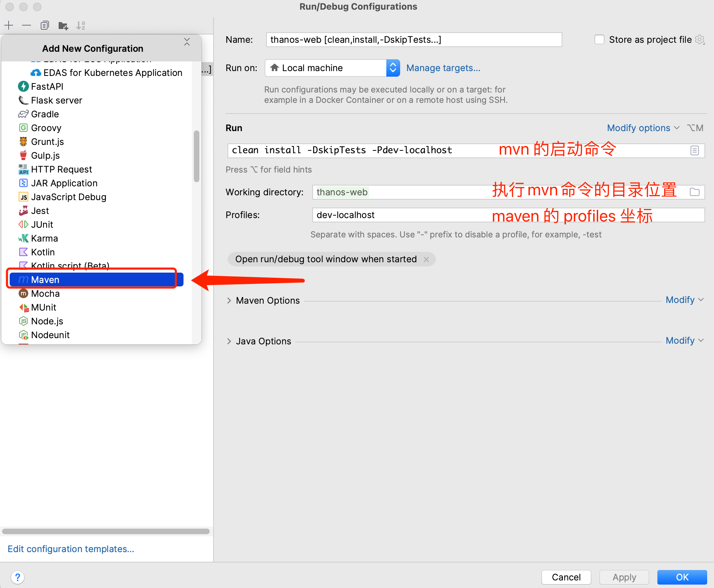Close the Add New Configuration popup
Screen dimensions: 714x588
point(187,42)
